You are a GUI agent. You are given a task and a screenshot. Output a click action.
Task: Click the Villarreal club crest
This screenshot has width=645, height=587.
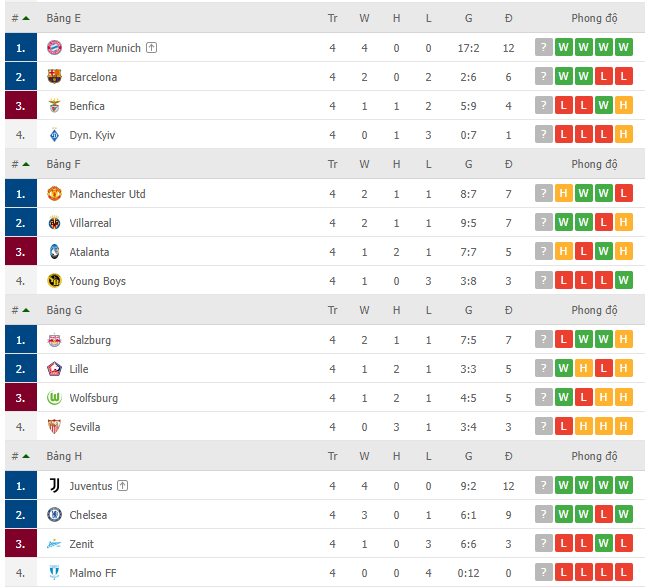coord(54,223)
